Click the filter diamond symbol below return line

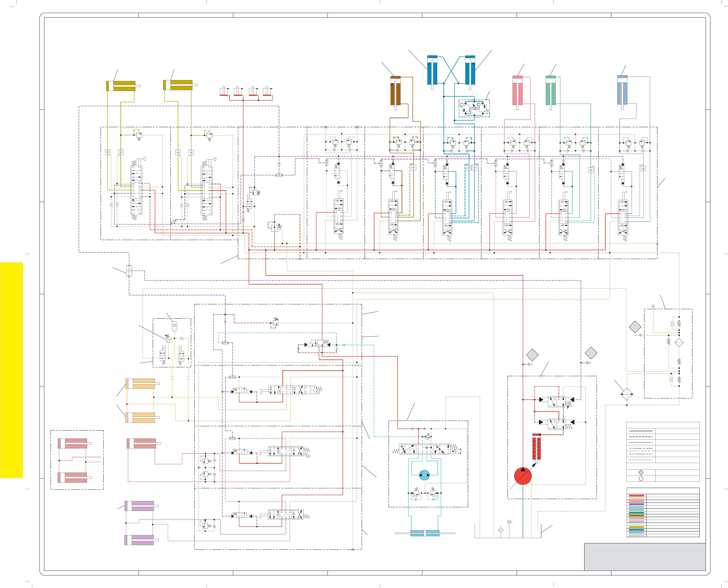(x=627, y=394)
